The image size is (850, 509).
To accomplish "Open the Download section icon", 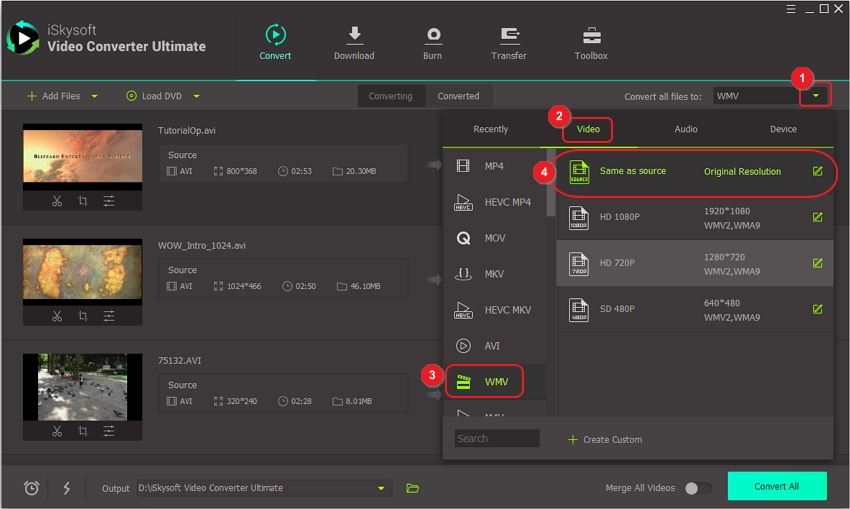I will pos(354,36).
